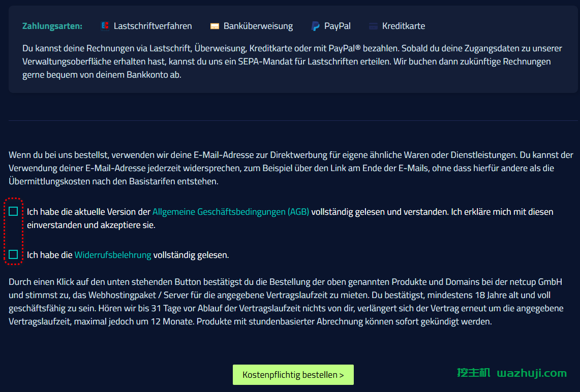Click the PayPal text label

tap(338, 26)
